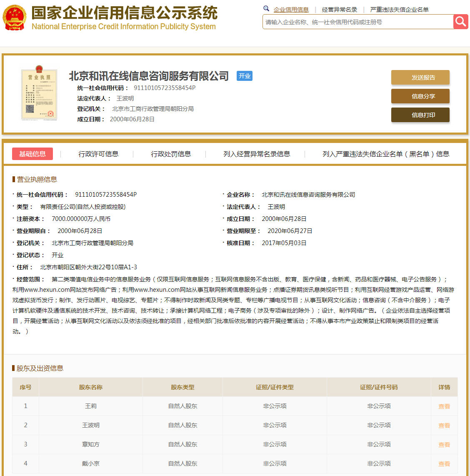Click the 开业 status badge
Screen dimensions: 470x476
[x=244, y=76]
